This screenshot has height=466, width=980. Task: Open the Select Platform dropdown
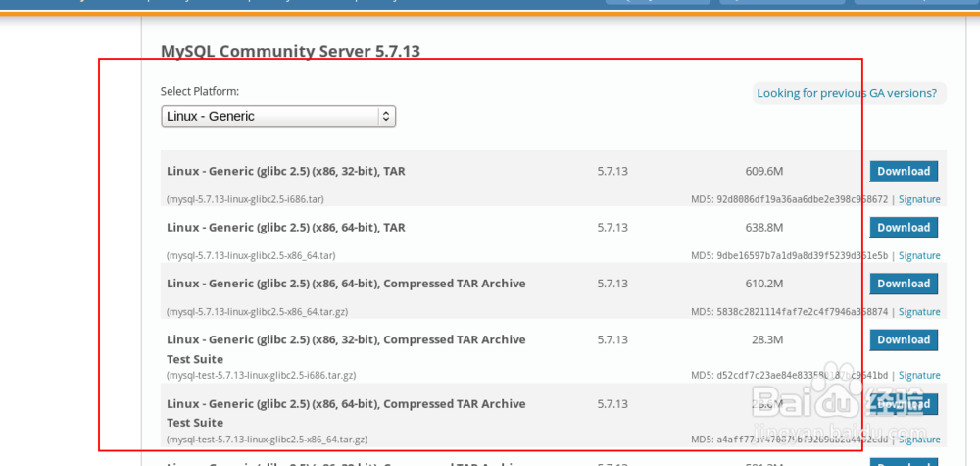[278, 117]
